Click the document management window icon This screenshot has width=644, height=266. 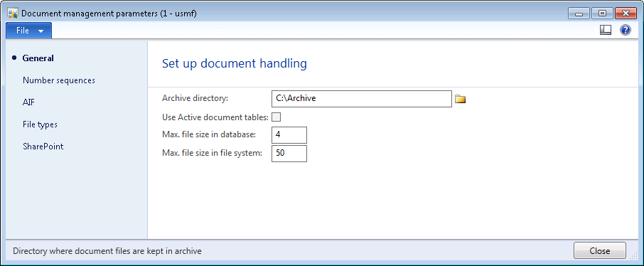click(x=13, y=13)
